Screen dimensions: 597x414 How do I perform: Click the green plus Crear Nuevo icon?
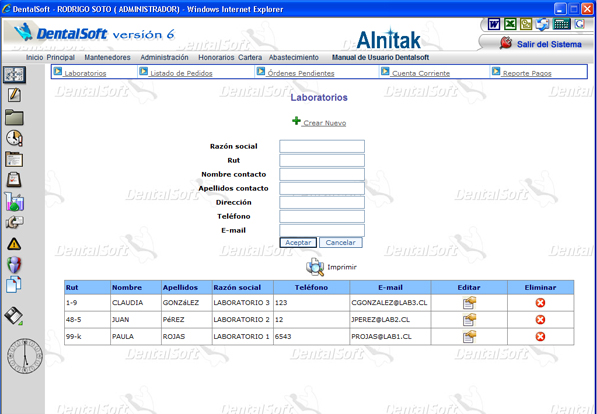pyautogui.click(x=296, y=121)
